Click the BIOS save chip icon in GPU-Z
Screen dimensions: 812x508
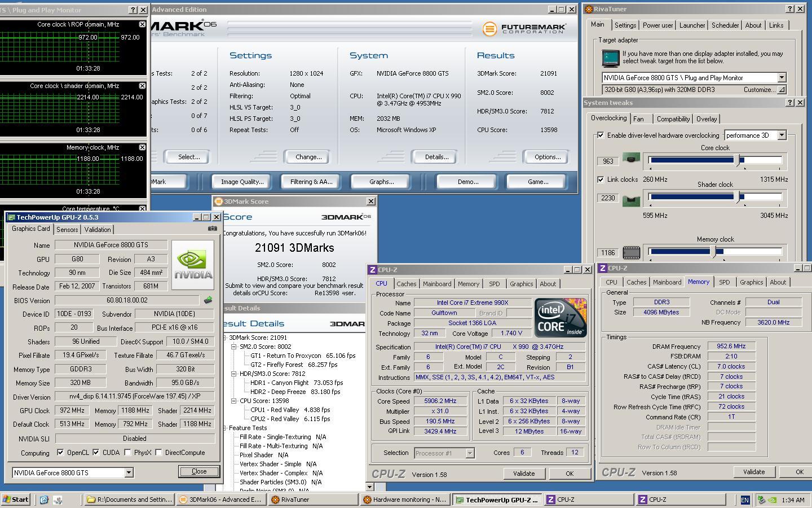pyautogui.click(x=208, y=300)
